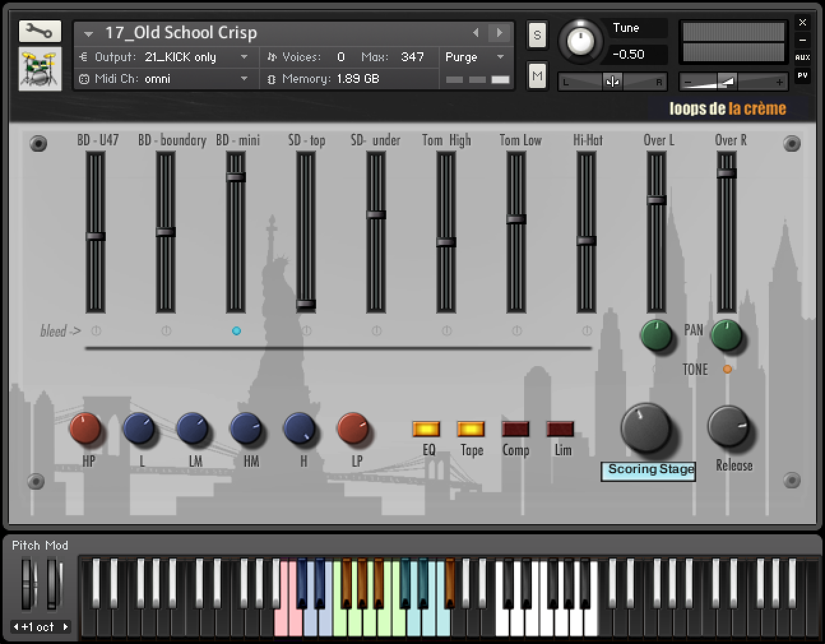The height and width of the screenshot is (644, 825).
Task: Enable the EQ toggle
Action: tap(426, 428)
